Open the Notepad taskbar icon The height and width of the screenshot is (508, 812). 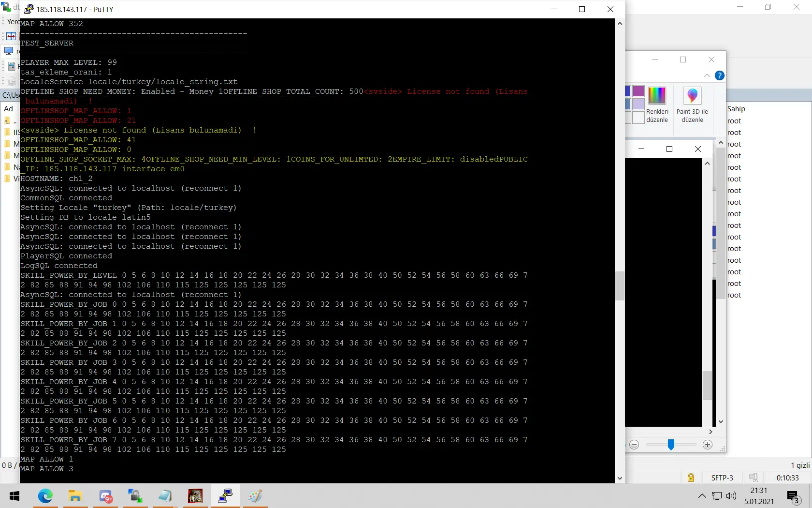click(165, 496)
